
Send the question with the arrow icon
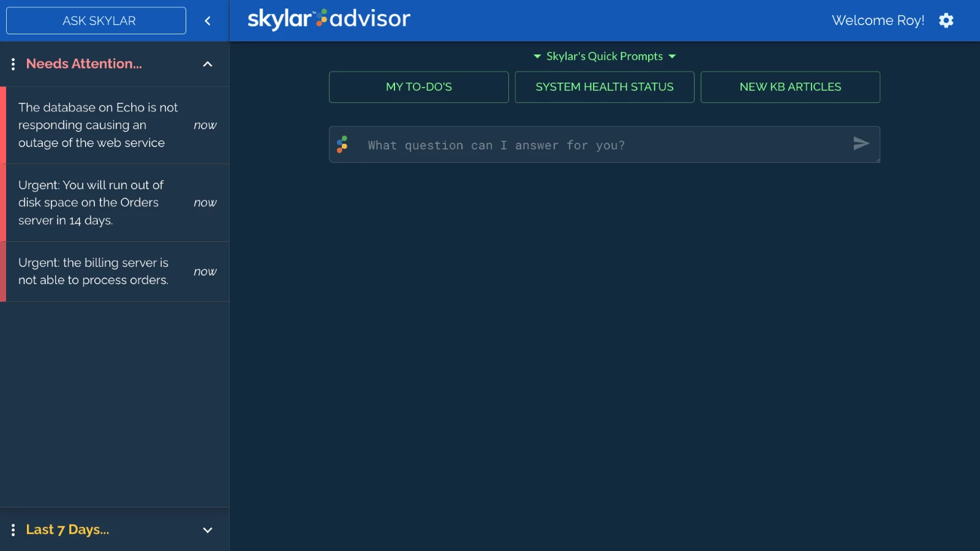coord(861,143)
